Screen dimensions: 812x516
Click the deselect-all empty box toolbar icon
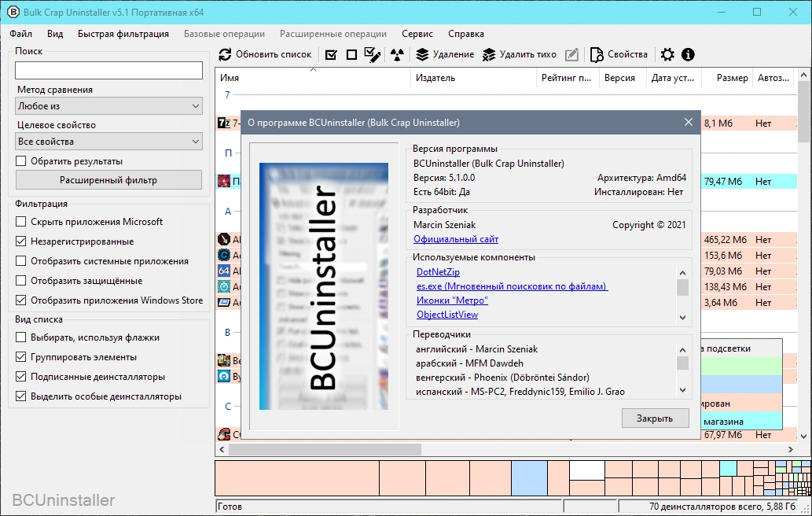point(351,54)
